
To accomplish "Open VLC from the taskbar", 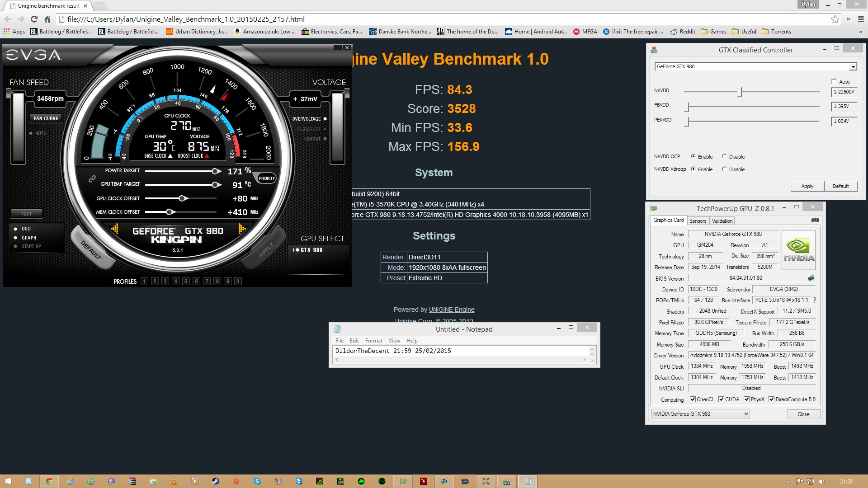I will click(x=174, y=481).
